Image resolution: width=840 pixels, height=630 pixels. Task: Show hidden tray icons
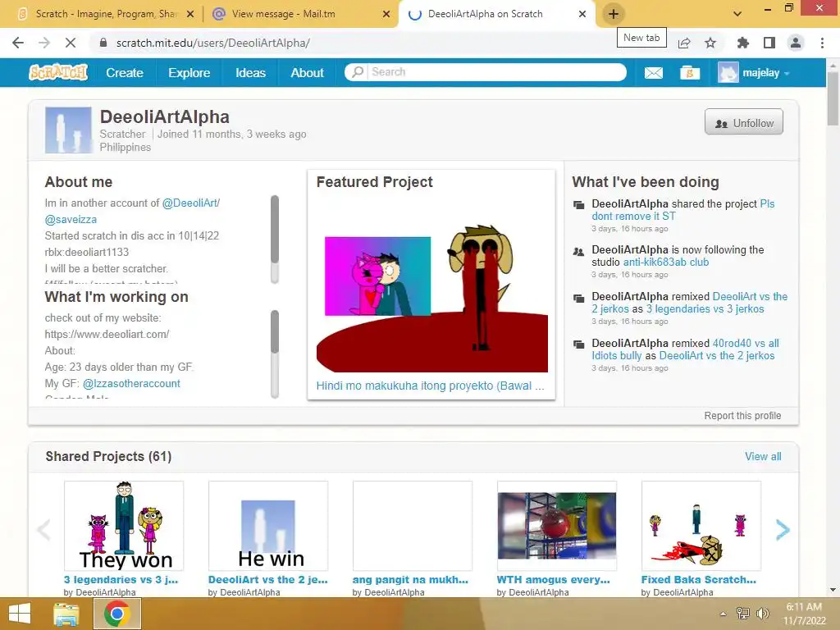point(723,614)
